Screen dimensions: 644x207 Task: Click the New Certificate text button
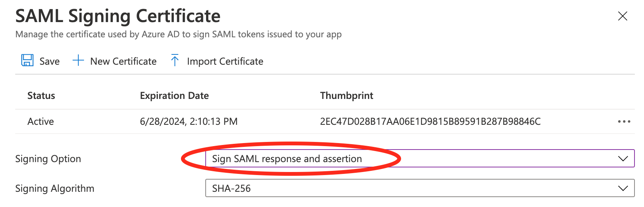coord(123,61)
